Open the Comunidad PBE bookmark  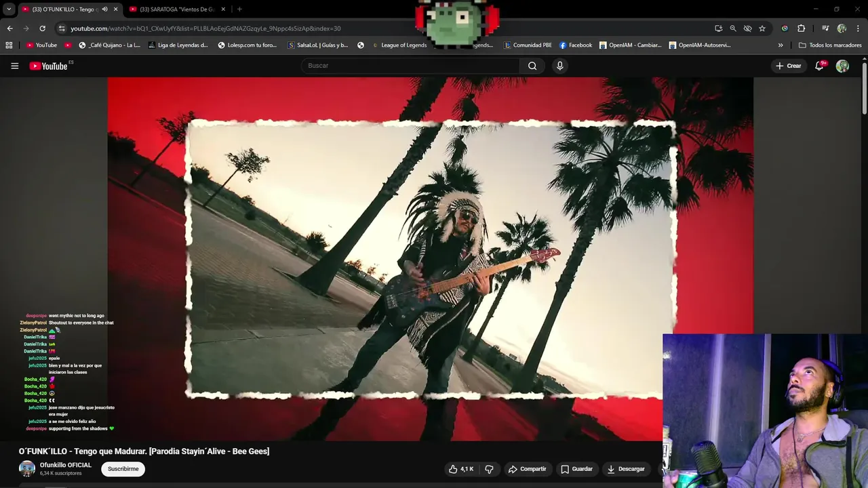click(x=528, y=45)
